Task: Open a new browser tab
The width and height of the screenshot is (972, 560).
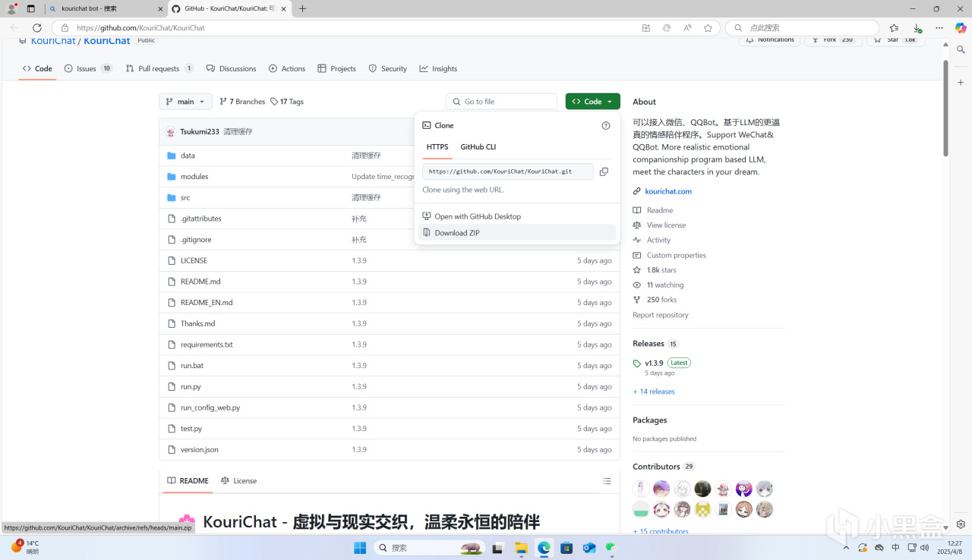Action: (303, 9)
